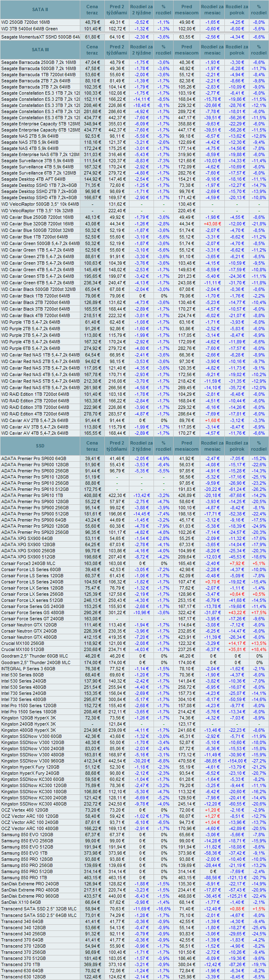Click Kingston 240GB HyperX 3K

pos(28,724)
